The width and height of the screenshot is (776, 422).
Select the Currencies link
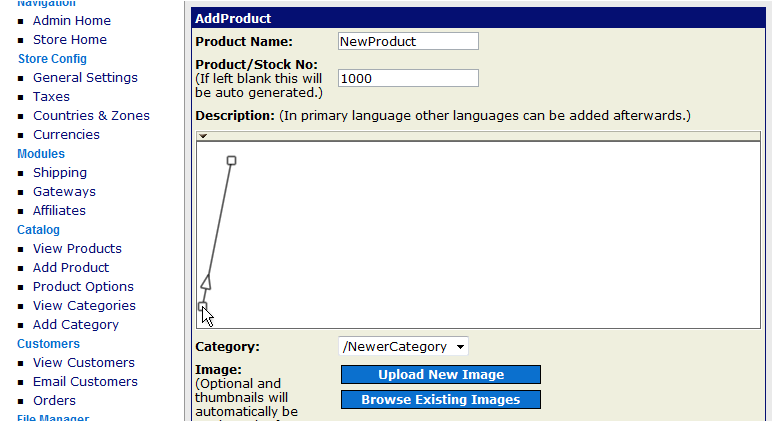click(x=66, y=134)
